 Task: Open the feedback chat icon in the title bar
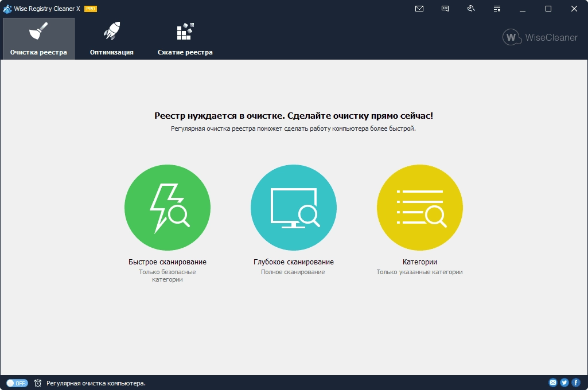(x=445, y=9)
